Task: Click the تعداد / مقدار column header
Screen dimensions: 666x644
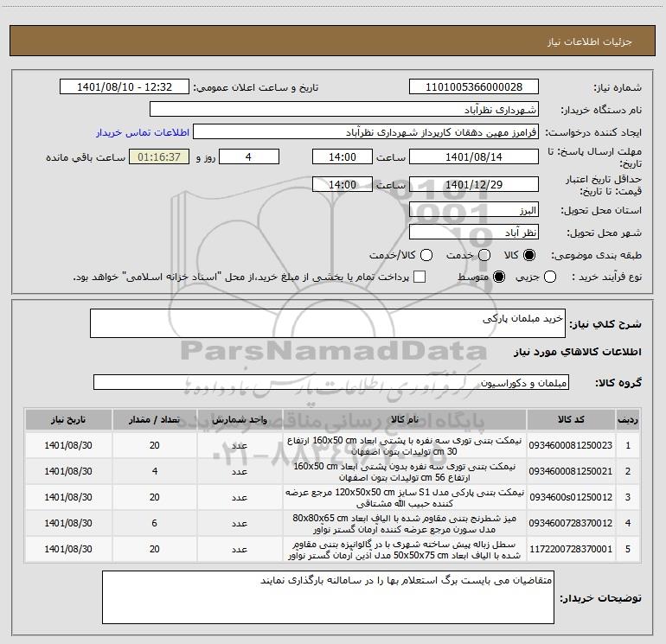Action: pos(154,419)
